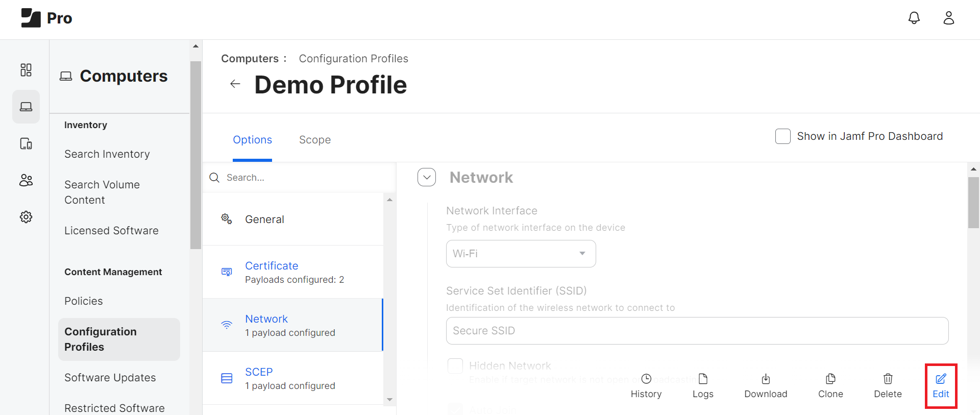980x415 pixels.
Task: Click the Jamf Pro logo
Action: [46, 18]
